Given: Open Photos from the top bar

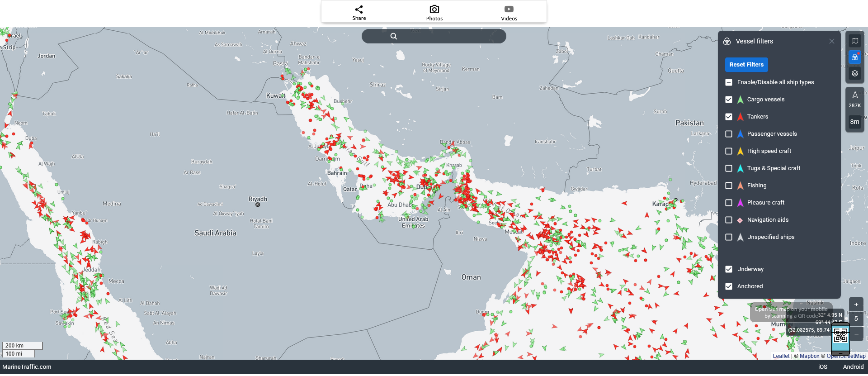Looking at the screenshot, I should [434, 13].
